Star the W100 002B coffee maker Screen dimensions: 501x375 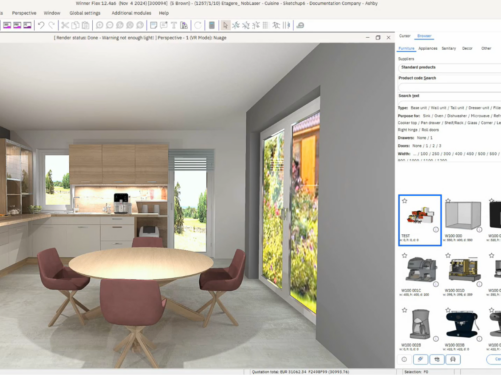pyautogui.click(x=404, y=310)
